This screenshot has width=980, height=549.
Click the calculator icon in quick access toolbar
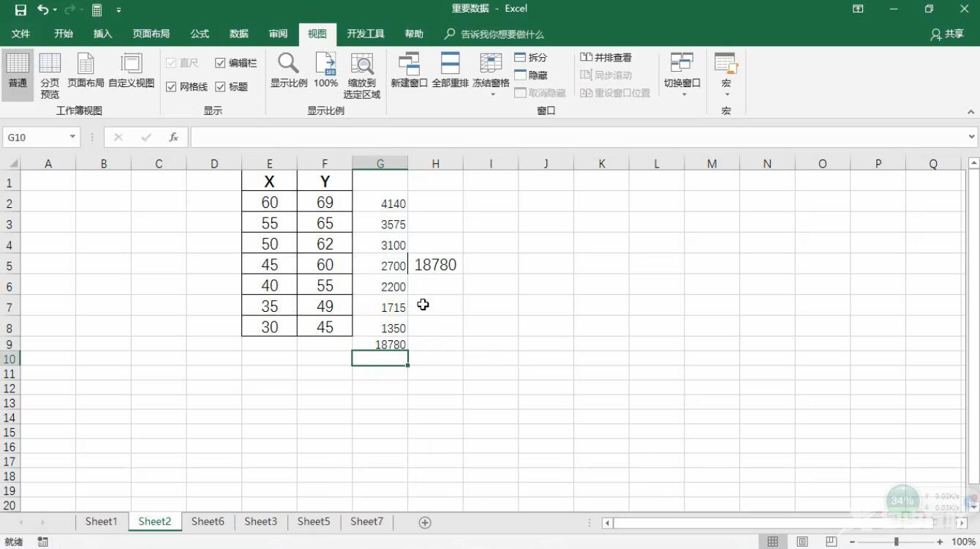(97, 10)
